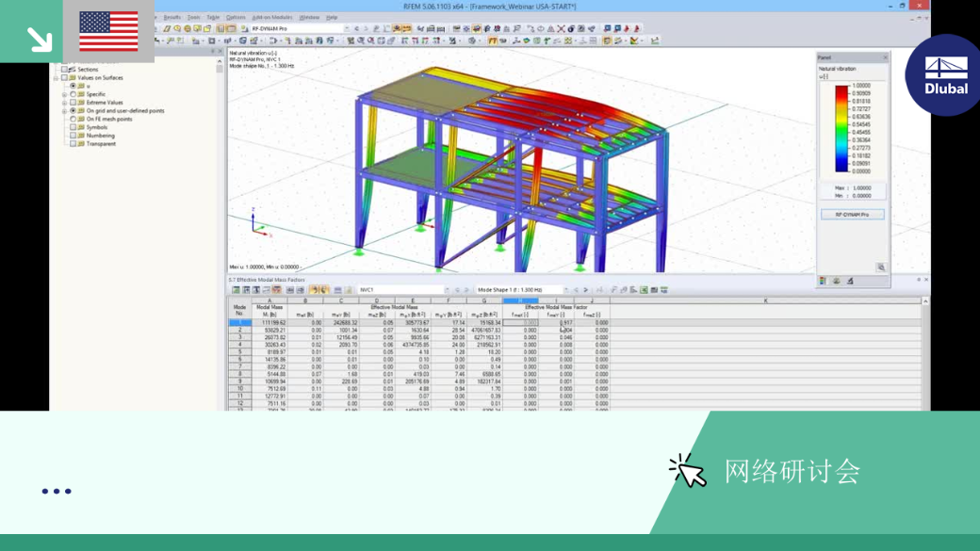Expand the Extreme Values tree node
980x551 pixels.
(64, 103)
